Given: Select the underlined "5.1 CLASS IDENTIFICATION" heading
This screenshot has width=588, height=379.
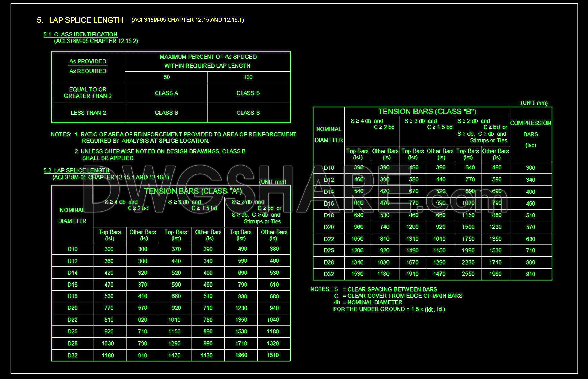Looking at the screenshot, I should coord(80,34).
